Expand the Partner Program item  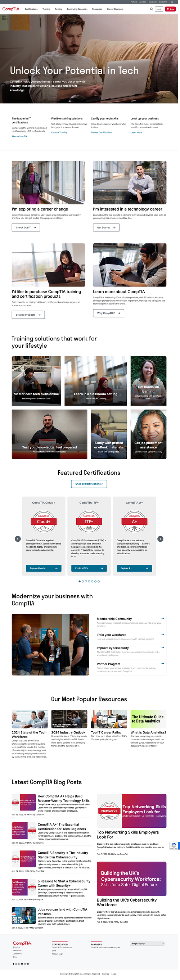click(x=131, y=666)
